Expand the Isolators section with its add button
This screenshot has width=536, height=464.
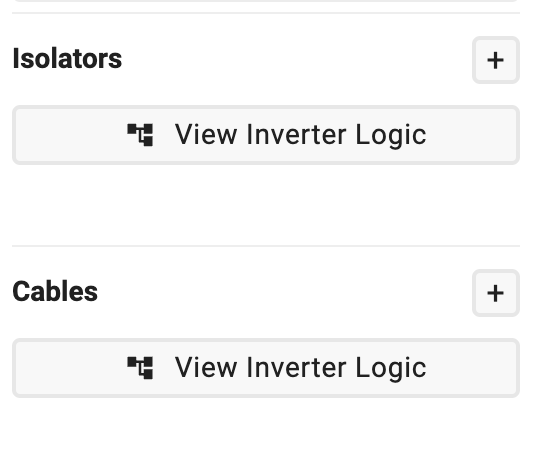(496, 60)
